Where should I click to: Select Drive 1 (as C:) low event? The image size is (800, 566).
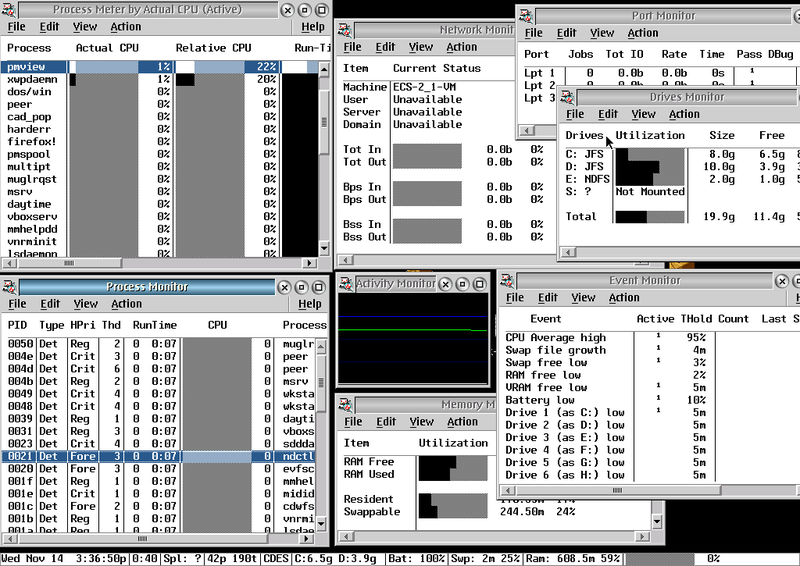[648, 412]
